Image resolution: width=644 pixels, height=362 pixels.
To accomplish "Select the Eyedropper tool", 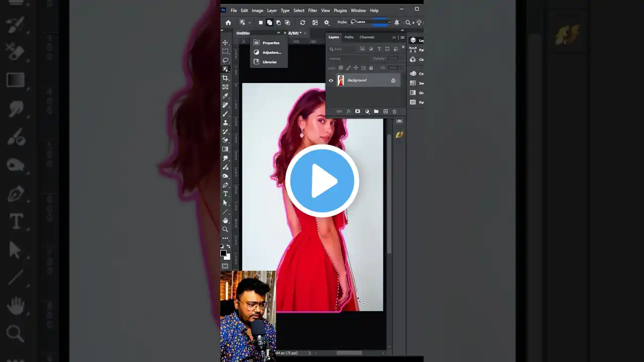I will tap(225, 96).
